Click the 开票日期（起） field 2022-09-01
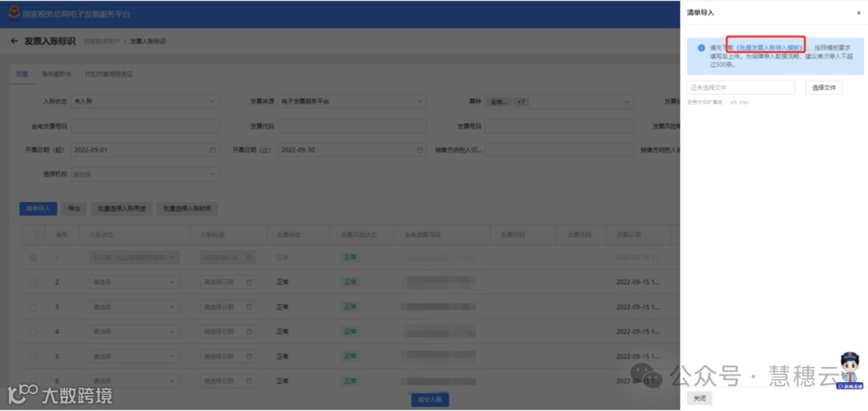Image resolution: width=868 pixels, height=411 pixels. click(145, 150)
